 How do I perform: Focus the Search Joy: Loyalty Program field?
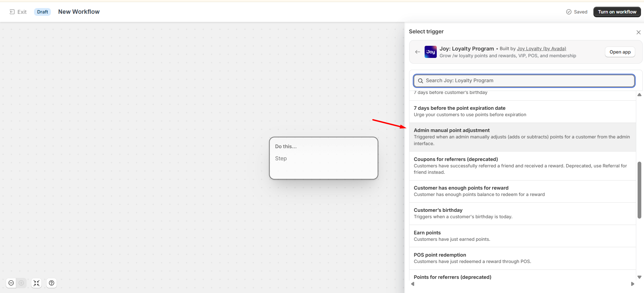[x=524, y=81]
